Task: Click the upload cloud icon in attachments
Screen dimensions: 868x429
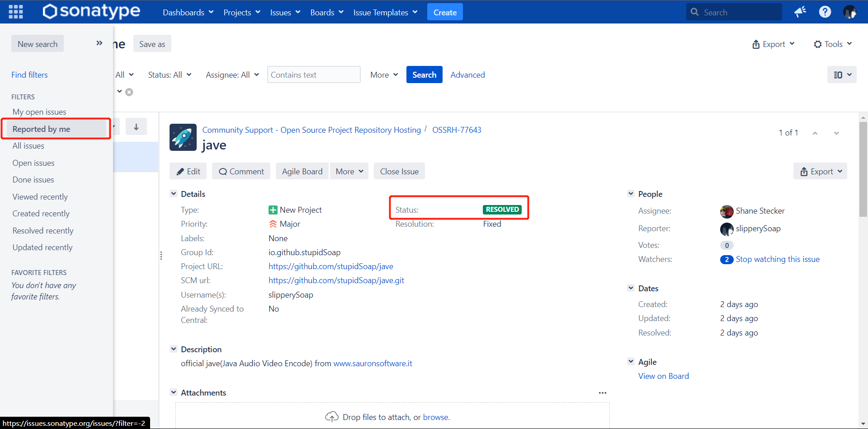Action: click(x=332, y=416)
